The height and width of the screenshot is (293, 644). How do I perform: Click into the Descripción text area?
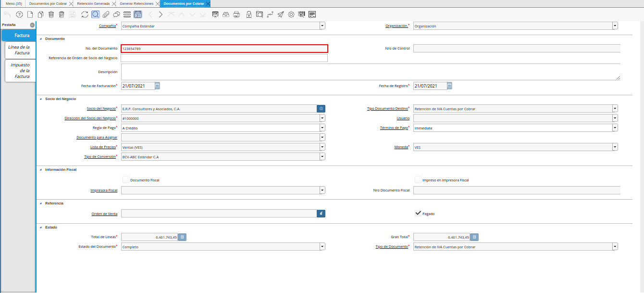point(371,72)
